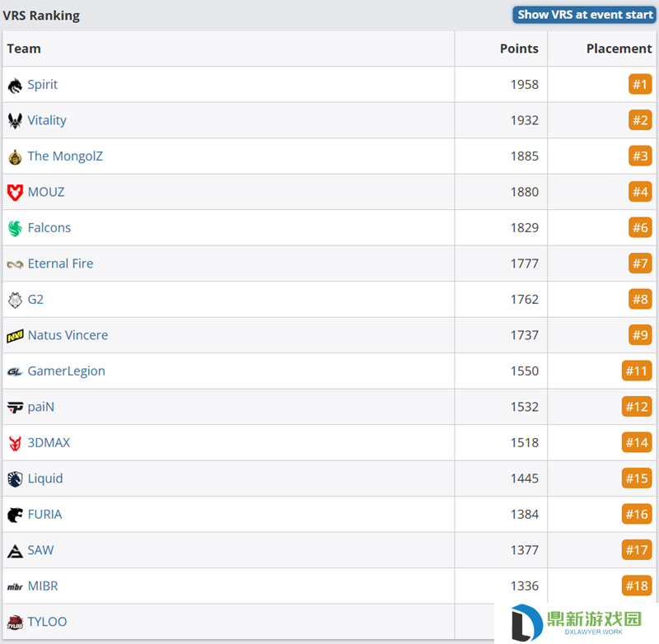Click the #15 placement badge
Screen dimensions: 659x644
coord(637,478)
